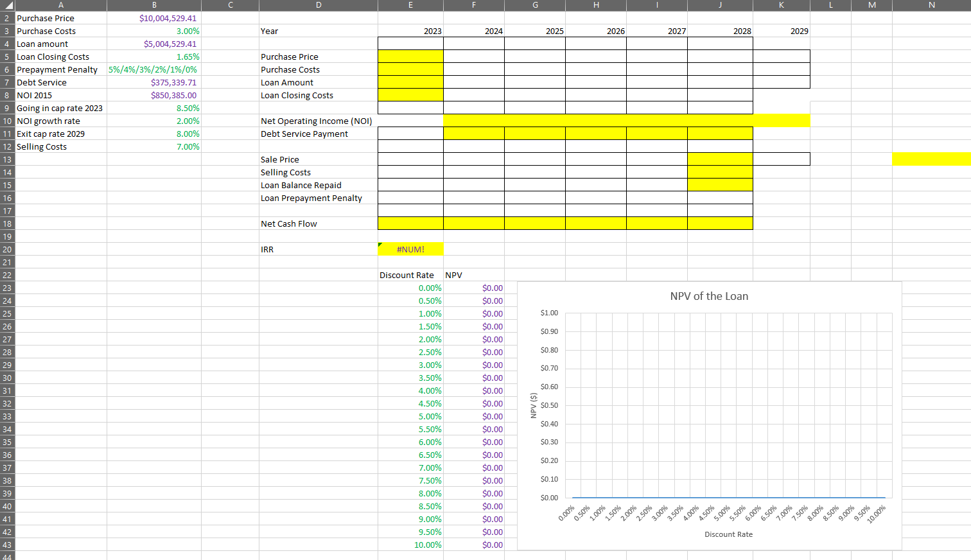Select the yellow Debt Service Payment cell under 2024
This screenshot has height=560, width=971.
474,134
